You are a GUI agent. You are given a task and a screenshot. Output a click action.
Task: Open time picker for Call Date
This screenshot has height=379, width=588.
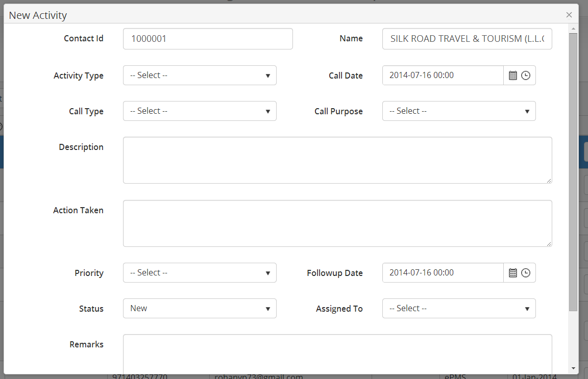pyautogui.click(x=526, y=75)
